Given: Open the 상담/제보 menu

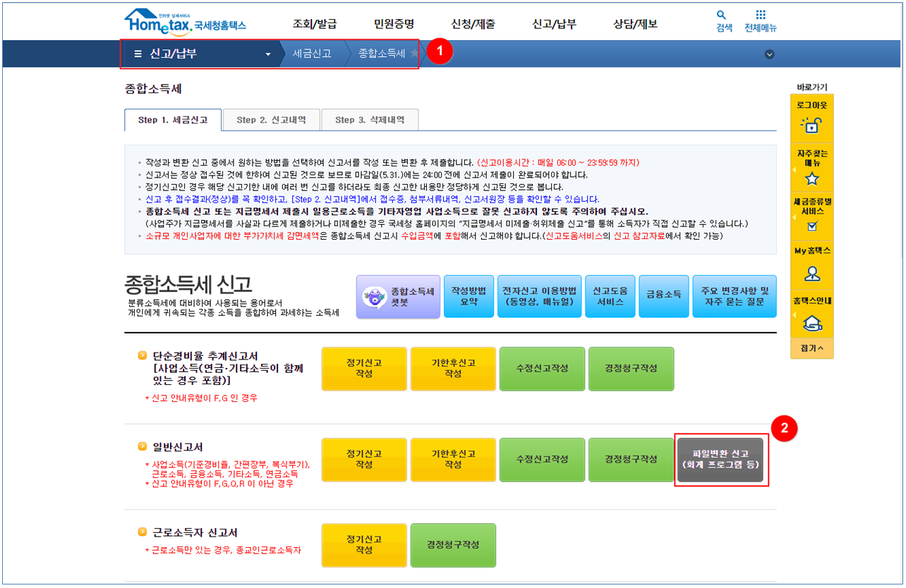Looking at the screenshot, I should (635, 24).
